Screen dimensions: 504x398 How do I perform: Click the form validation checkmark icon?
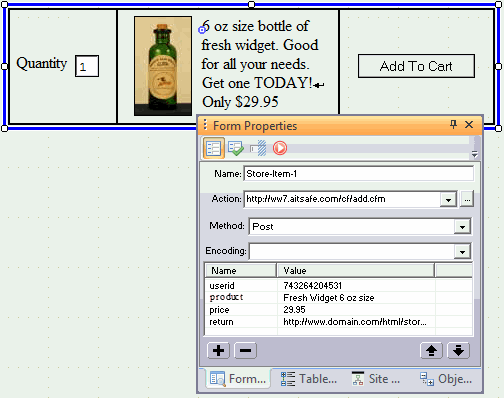click(x=236, y=148)
